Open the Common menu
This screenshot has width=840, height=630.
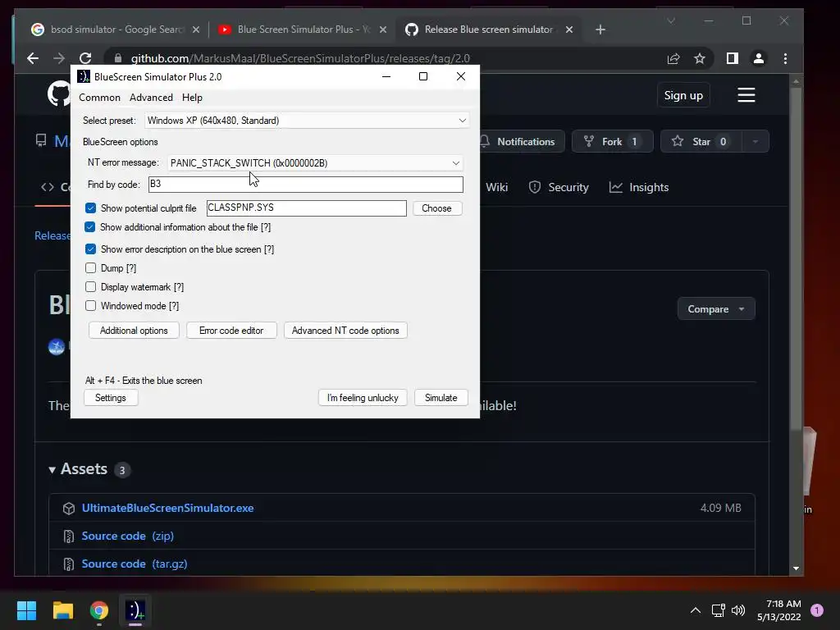pyautogui.click(x=99, y=98)
